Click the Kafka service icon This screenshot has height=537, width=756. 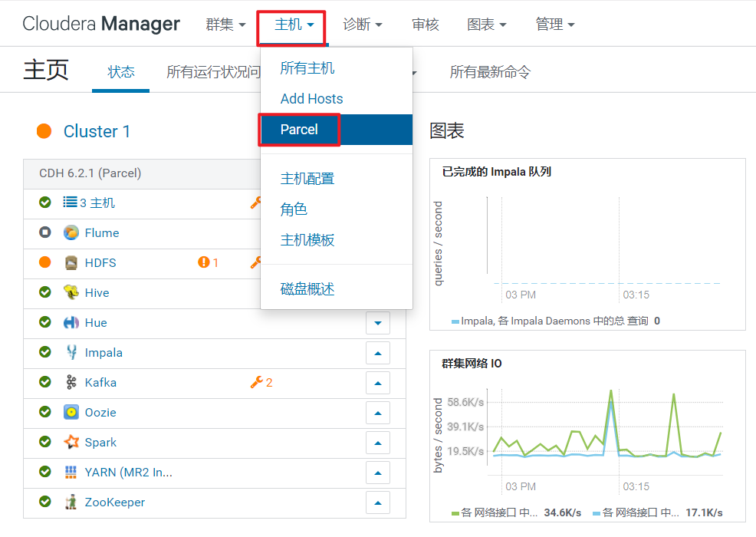pos(71,382)
